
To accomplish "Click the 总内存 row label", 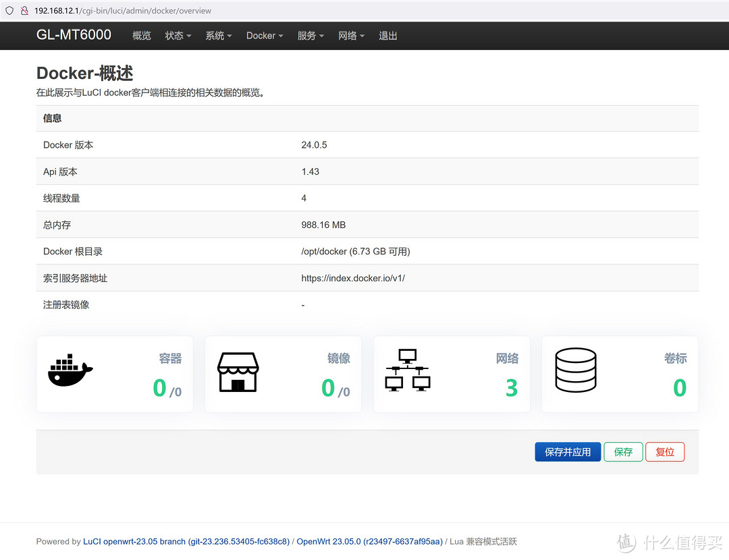I will 57,225.
